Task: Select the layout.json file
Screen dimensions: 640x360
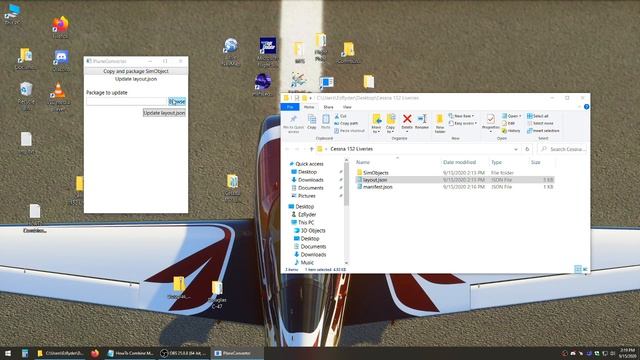Action: coord(454,180)
